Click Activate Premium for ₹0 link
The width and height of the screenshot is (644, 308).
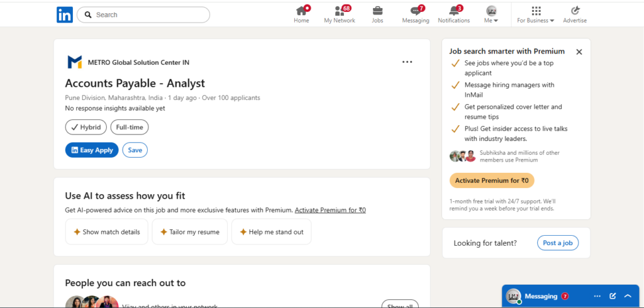[x=330, y=210]
